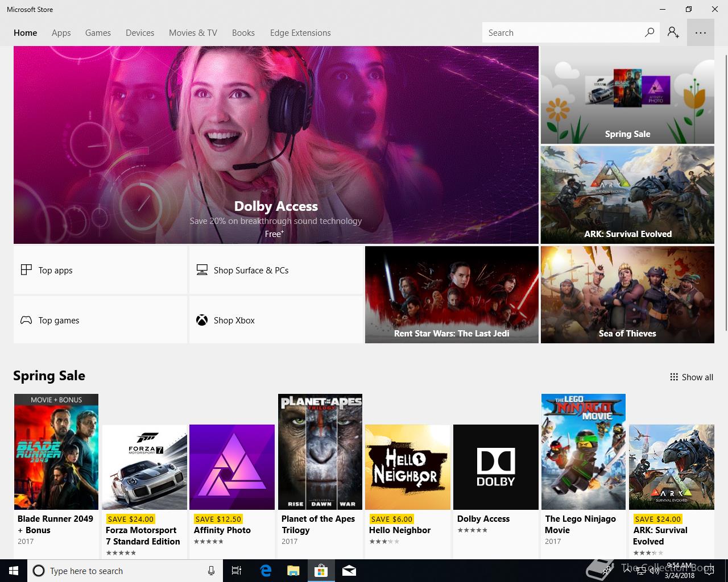Click the search magnifier icon
Viewport: 728px width, 582px height.
[x=649, y=32]
